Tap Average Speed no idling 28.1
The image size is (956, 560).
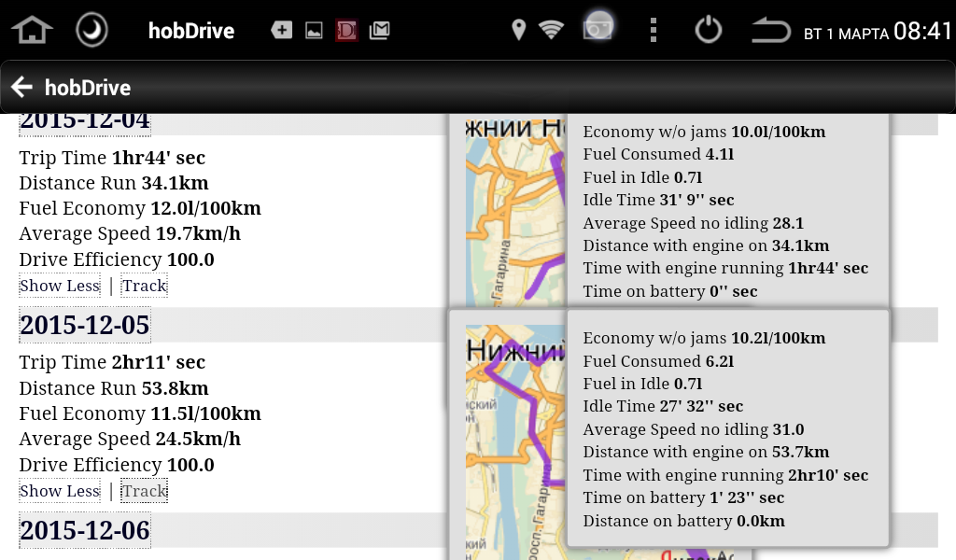694,223
